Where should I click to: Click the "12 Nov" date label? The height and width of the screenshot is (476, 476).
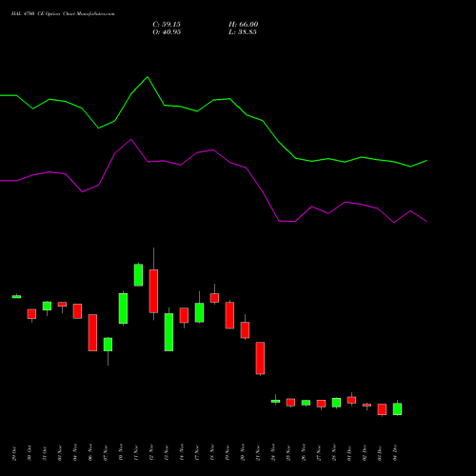(x=151, y=452)
